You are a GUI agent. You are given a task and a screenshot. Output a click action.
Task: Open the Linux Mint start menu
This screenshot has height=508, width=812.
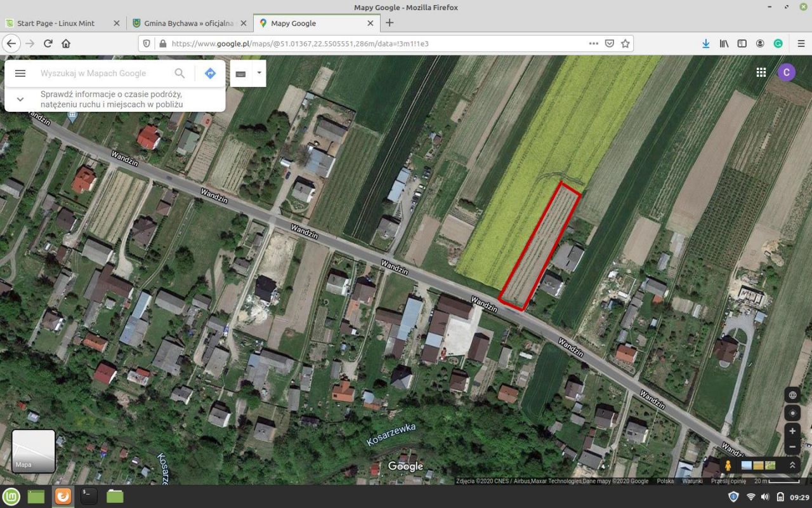point(11,497)
